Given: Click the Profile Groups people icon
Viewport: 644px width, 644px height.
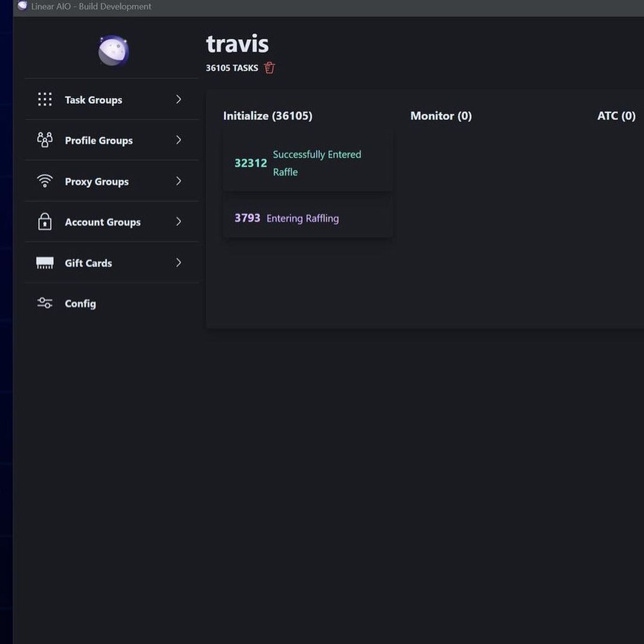Looking at the screenshot, I should (45, 140).
